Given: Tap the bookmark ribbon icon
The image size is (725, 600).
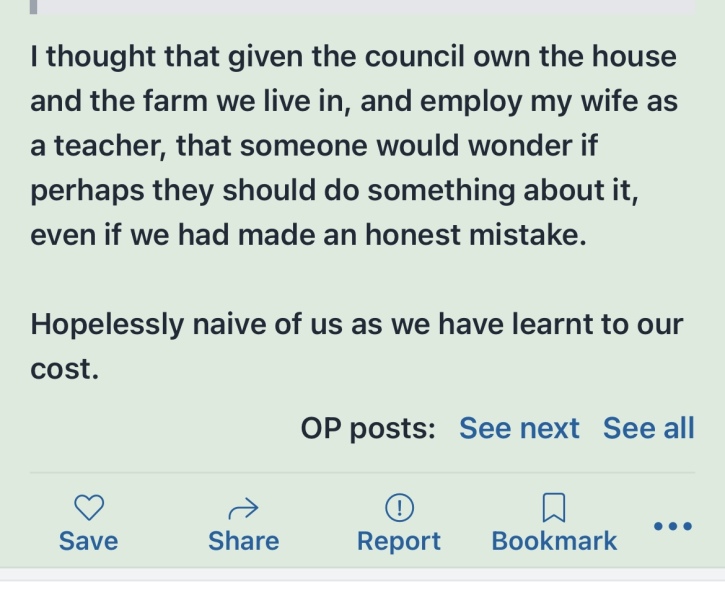Looking at the screenshot, I should coord(554,508).
